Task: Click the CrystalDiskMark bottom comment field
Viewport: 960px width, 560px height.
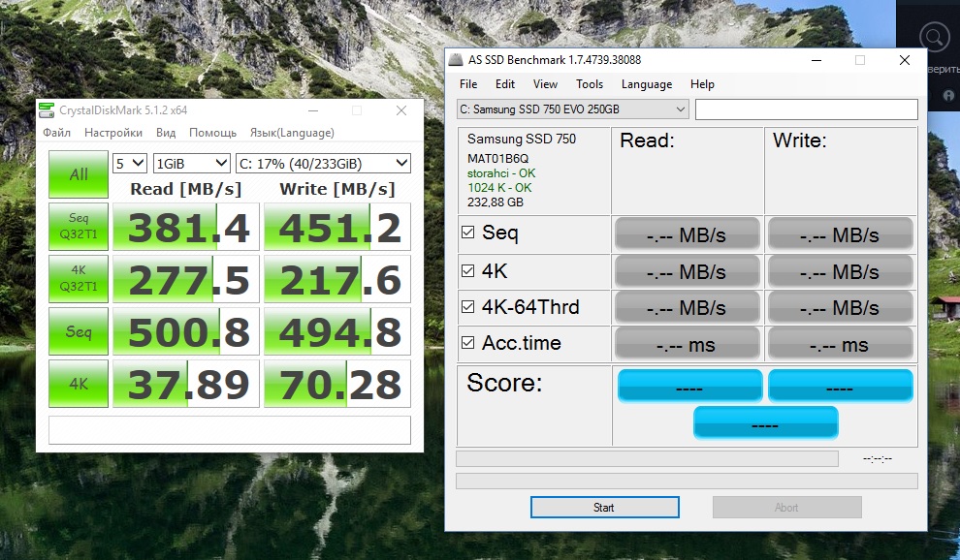Action: [x=230, y=429]
